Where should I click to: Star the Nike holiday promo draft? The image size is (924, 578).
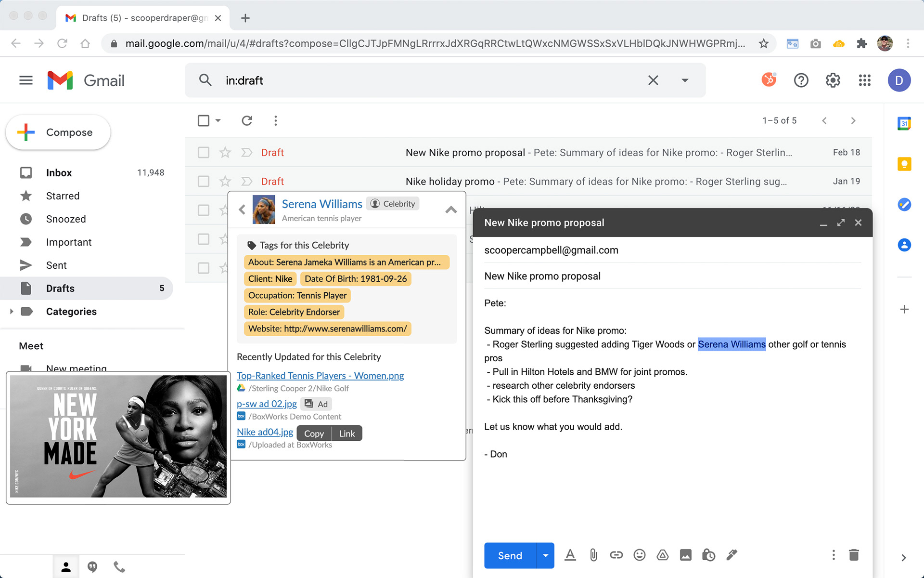[x=225, y=182]
